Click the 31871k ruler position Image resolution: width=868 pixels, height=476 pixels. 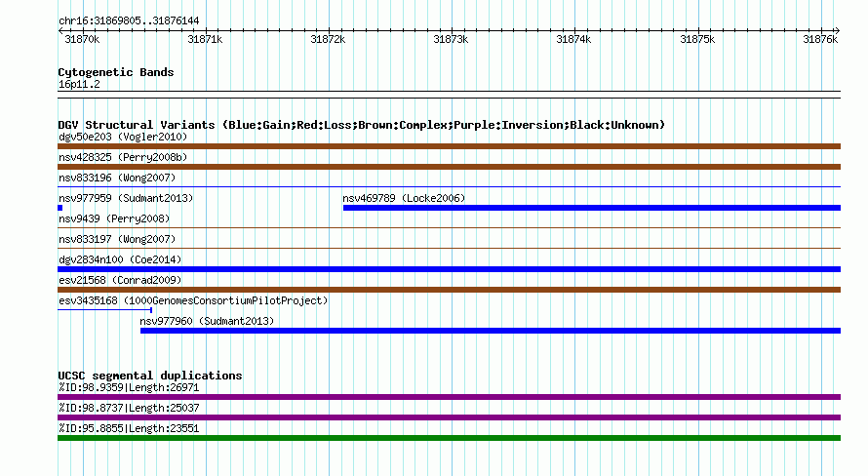[x=205, y=39]
